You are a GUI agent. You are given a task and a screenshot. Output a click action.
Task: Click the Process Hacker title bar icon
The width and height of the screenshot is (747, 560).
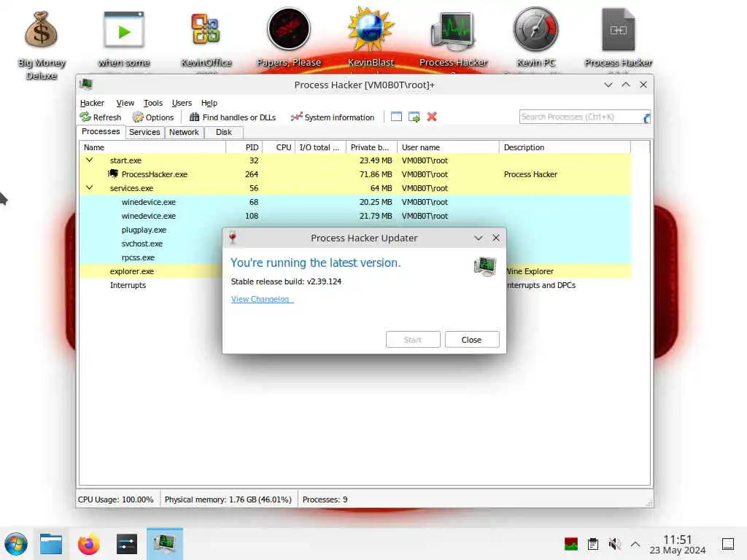coord(86,85)
